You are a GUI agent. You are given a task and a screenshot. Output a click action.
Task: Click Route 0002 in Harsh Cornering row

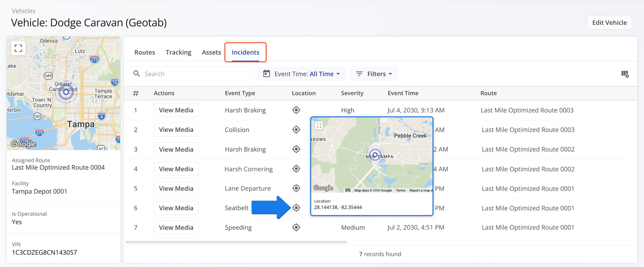pyautogui.click(x=528, y=169)
